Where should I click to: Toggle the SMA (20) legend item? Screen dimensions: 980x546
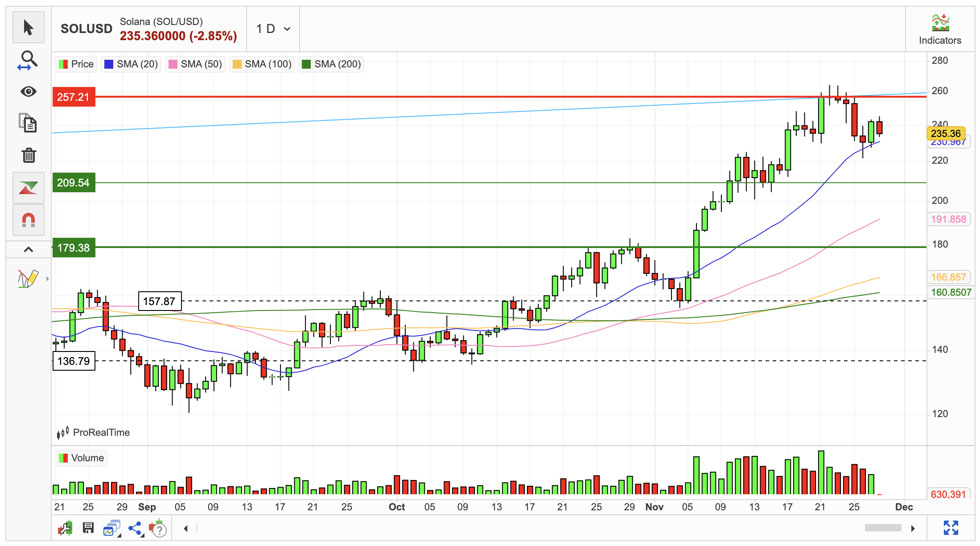point(131,64)
